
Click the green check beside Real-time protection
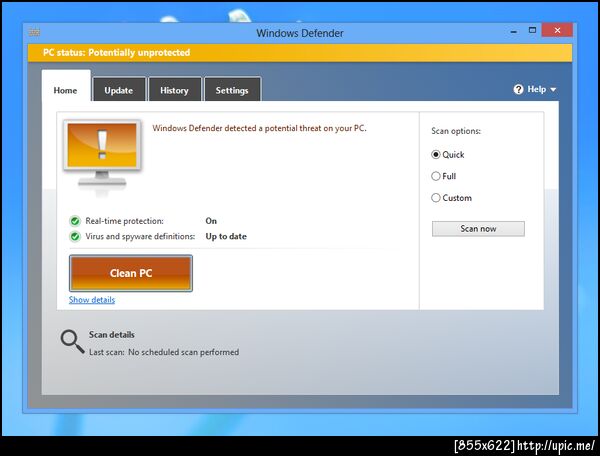(75, 221)
